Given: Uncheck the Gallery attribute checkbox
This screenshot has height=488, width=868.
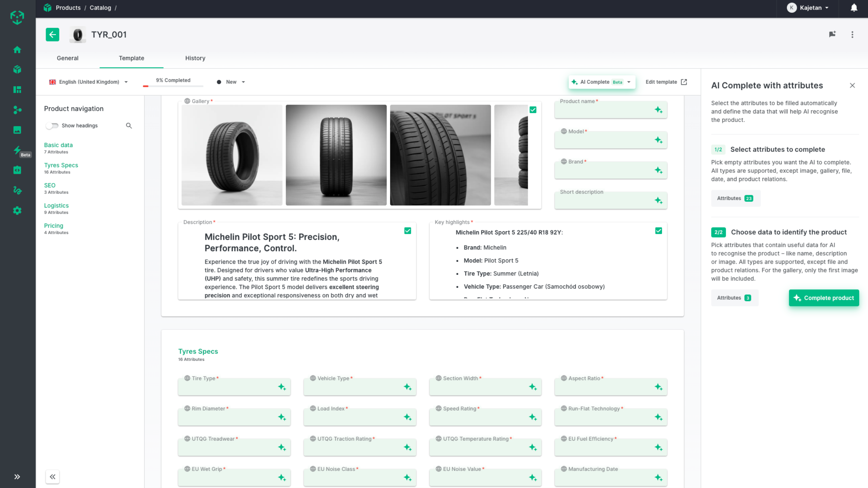Looking at the screenshot, I should (x=533, y=110).
